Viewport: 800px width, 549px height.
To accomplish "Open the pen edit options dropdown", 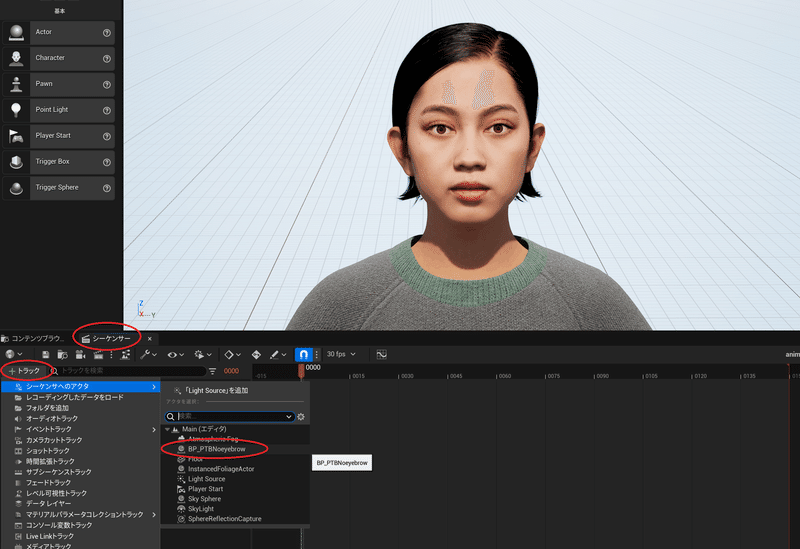I will pos(278,354).
